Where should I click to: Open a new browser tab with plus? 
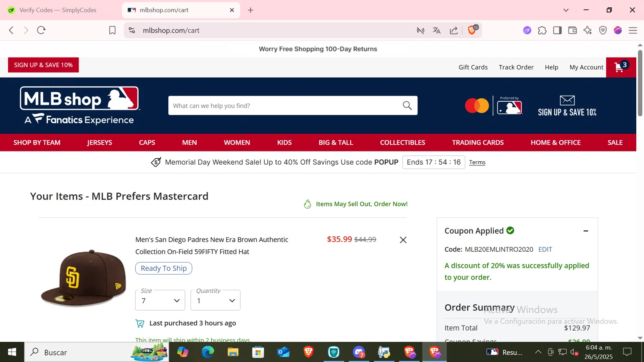point(251,10)
